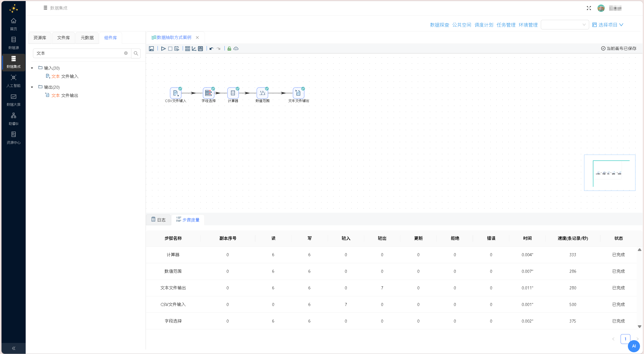644x354 pixels.
Task: Open the 公共空间 link
Action: (462, 25)
